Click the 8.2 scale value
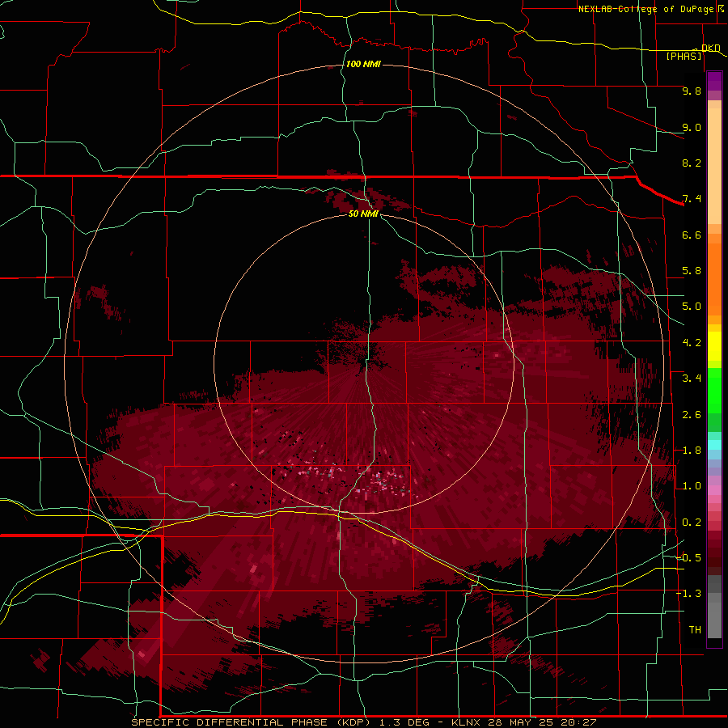 (x=692, y=163)
